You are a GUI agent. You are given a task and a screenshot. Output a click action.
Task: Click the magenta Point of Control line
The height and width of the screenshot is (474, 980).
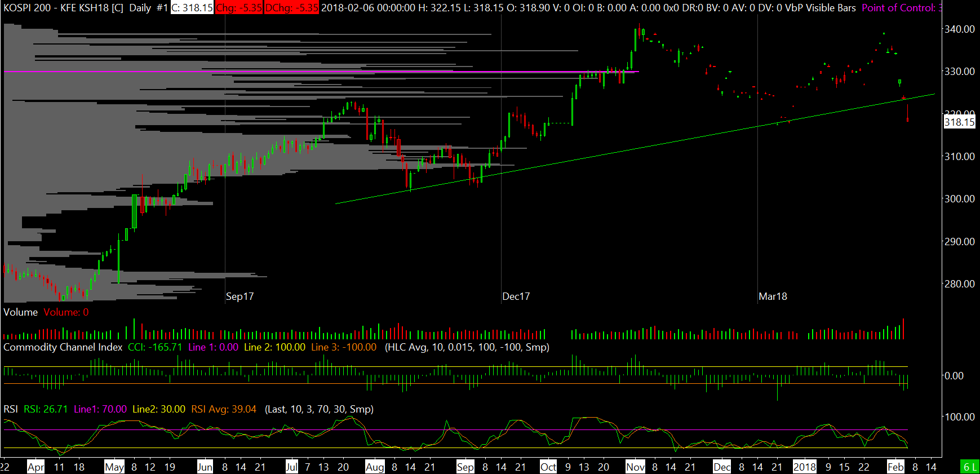point(321,72)
